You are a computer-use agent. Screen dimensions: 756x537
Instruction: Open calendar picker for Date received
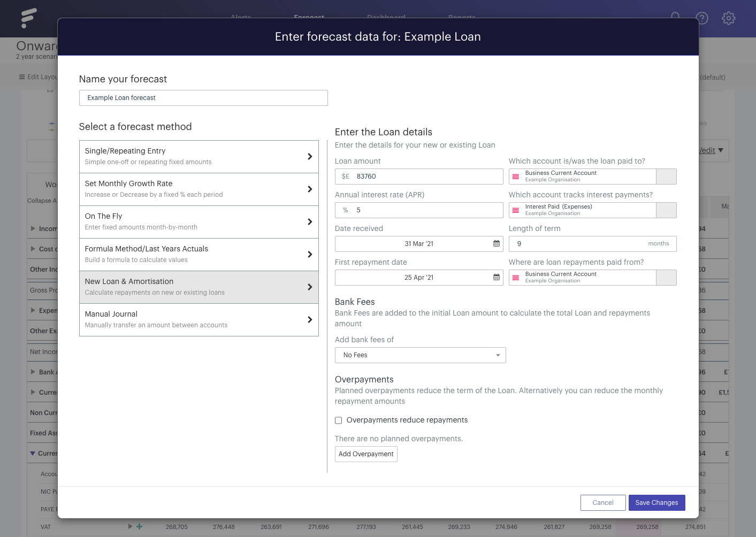(x=497, y=243)
